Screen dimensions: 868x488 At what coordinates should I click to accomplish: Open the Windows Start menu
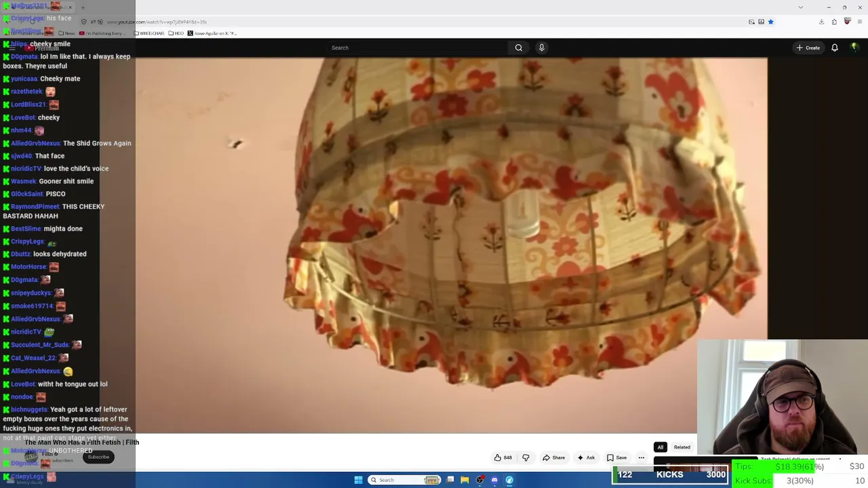[x=359, y=480]
